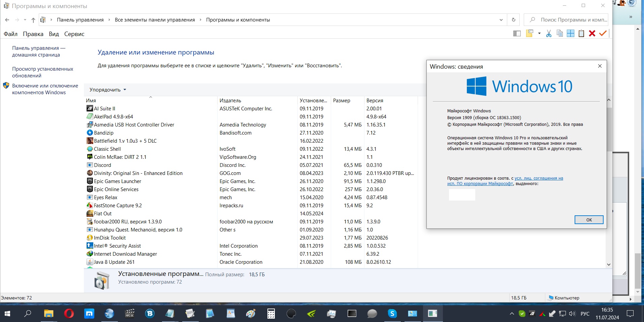The image size is (644, 322).
Task: Close the Windows: сведения dialog
Action: [x=600, y=66]
